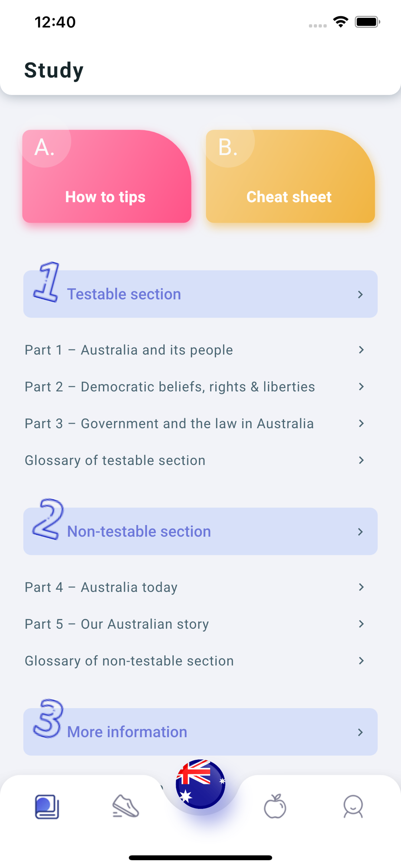401x868 pixels.
Task: View Glossary of non-testable section
Action: point(129,661)
